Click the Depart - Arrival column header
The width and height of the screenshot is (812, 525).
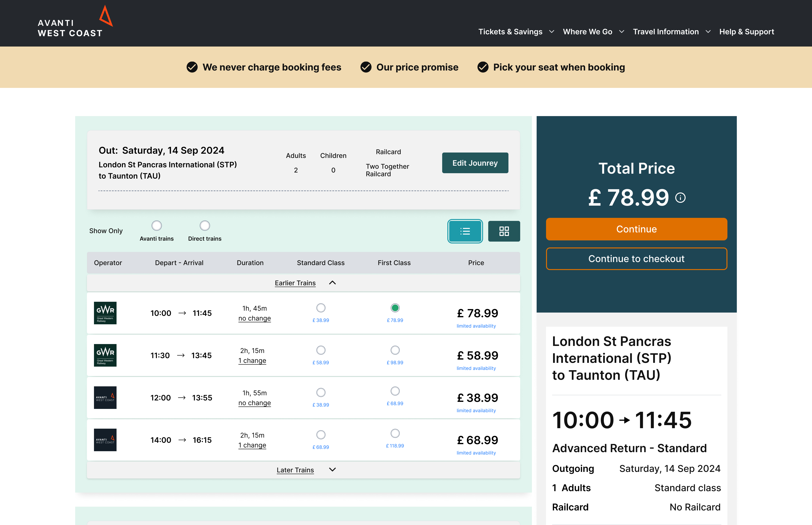point(179,263)
